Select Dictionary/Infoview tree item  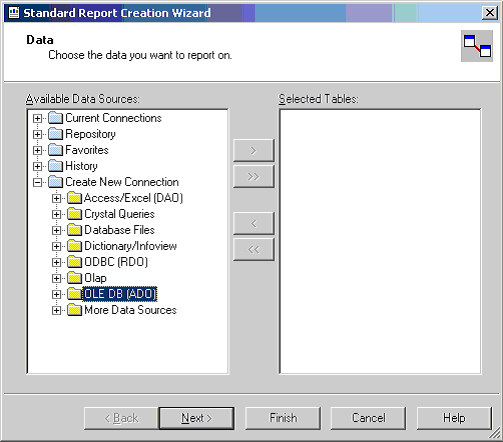(x=130, y=246)
